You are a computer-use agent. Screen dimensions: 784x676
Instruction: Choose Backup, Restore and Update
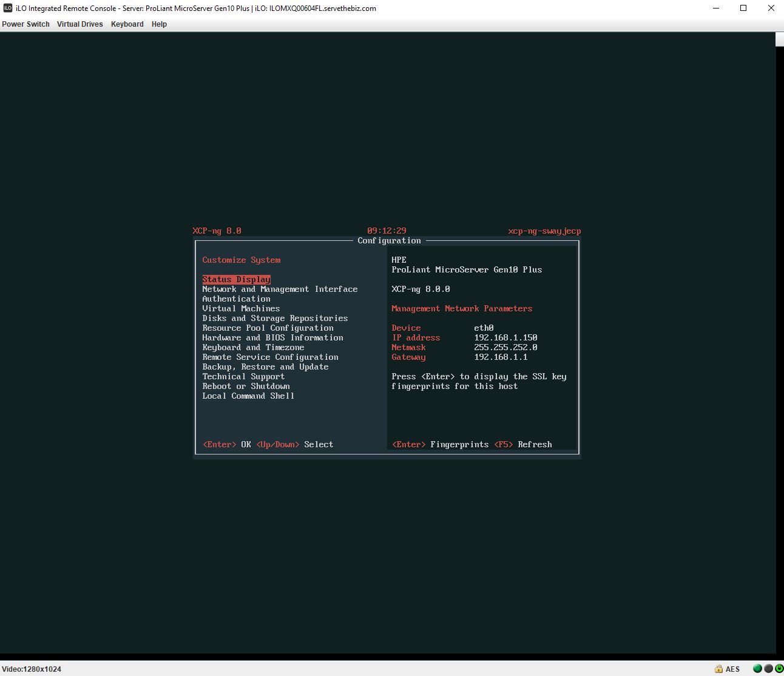265,367
